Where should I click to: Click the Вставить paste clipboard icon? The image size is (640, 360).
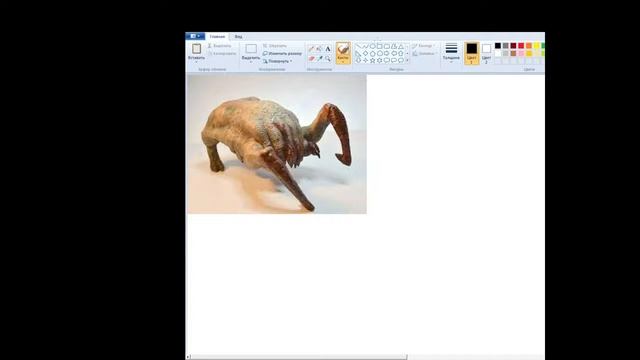[x=196, y=49]
